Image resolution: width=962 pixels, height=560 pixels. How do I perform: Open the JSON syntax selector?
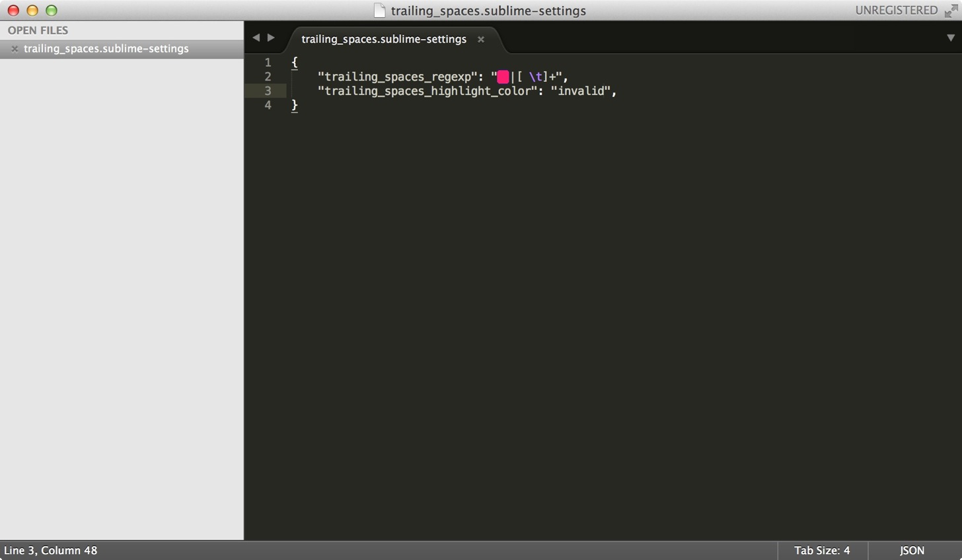pos(912,550)
